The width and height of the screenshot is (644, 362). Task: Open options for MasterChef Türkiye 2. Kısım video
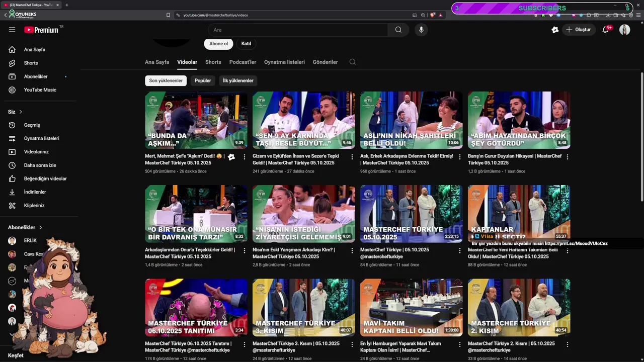point(568,344)
